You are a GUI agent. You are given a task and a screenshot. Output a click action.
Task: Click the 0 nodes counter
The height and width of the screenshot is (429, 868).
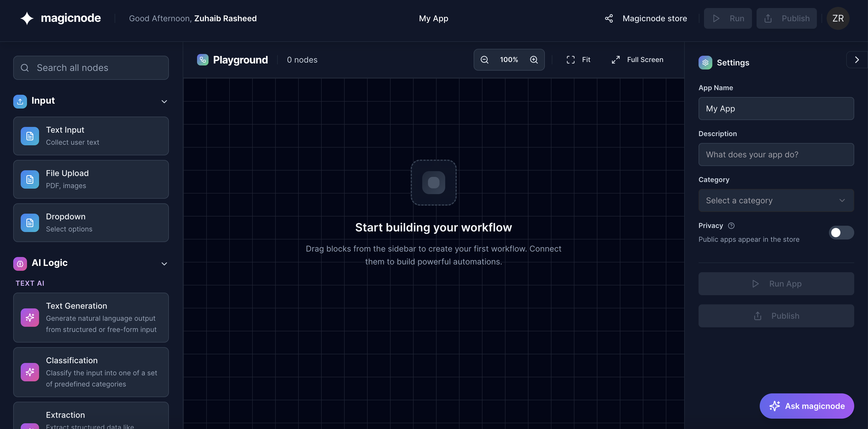tap(302, 60)
